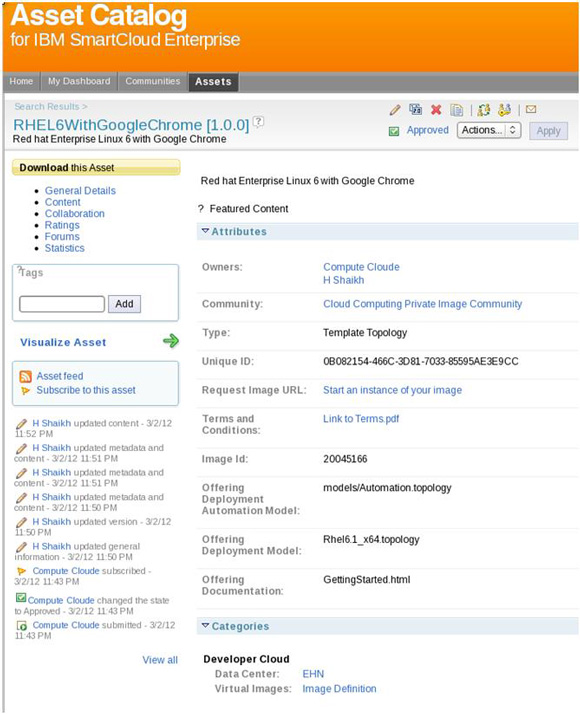This screenshot has width=580, height=714.
Task: Click the Approved state link
Action: 427,130
